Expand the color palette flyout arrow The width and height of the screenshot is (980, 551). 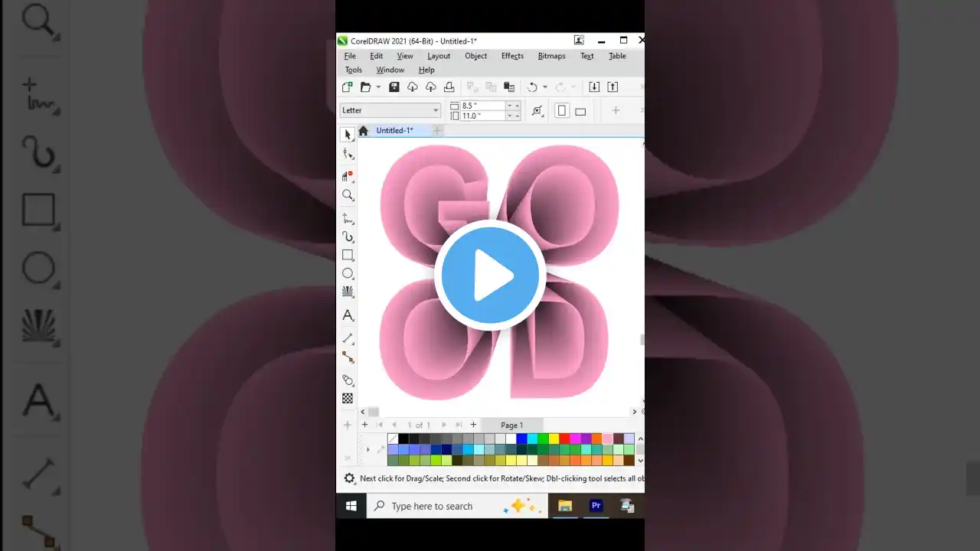(368, 449)
